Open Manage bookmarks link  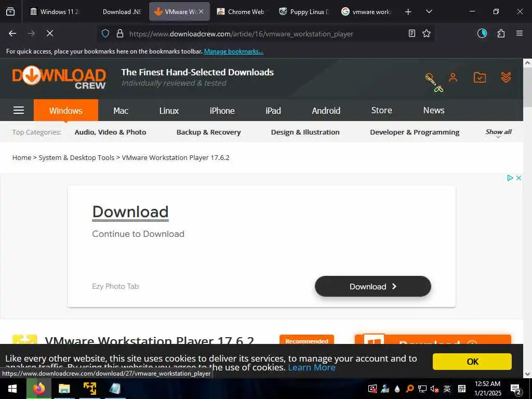(x=233, y=51)
